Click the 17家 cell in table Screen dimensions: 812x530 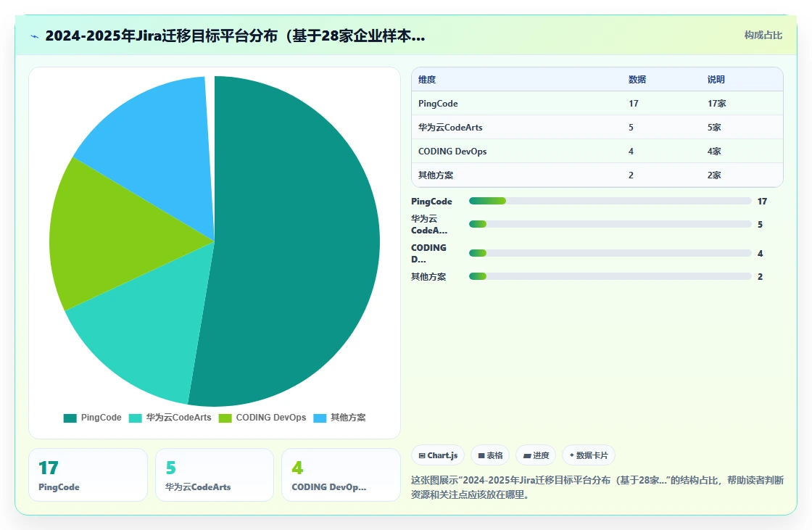[717, 104]
